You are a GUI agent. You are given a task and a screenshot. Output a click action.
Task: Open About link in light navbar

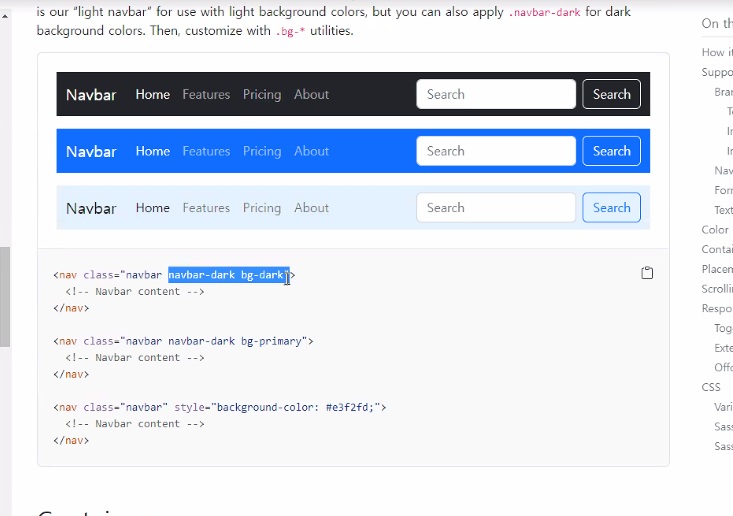[311, 208]
